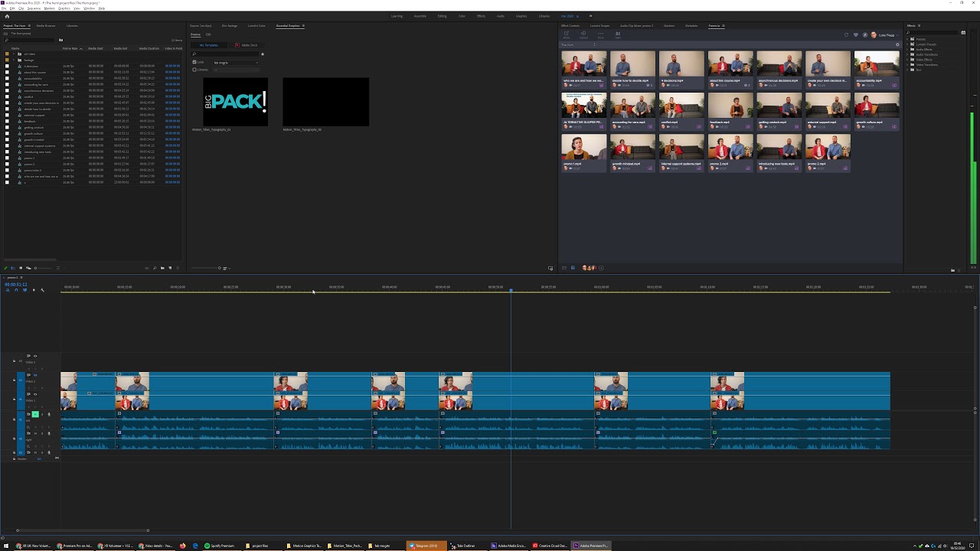The image size is (980, 551).
Task: Mute audio track A2
Action: click(x=35, y=433)
